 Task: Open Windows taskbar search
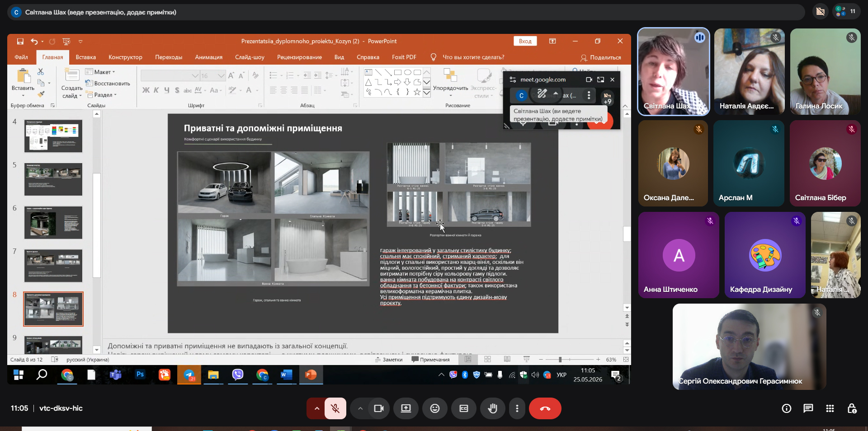click(x=42, y=375)
